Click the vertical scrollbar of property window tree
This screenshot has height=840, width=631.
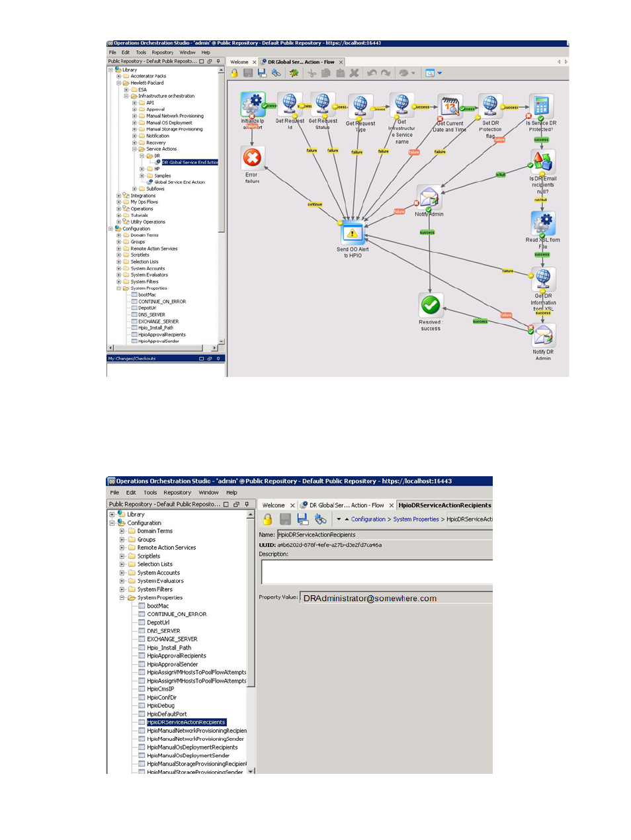pos(251,642)
